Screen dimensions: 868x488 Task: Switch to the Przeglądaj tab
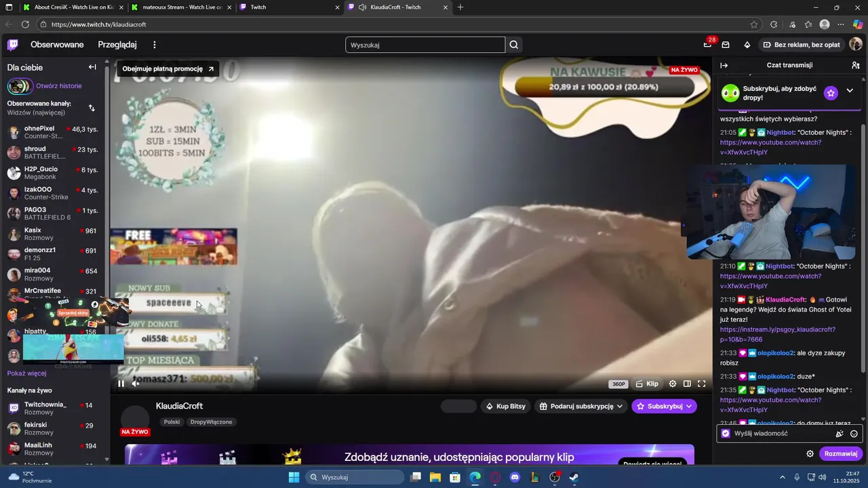117,45
